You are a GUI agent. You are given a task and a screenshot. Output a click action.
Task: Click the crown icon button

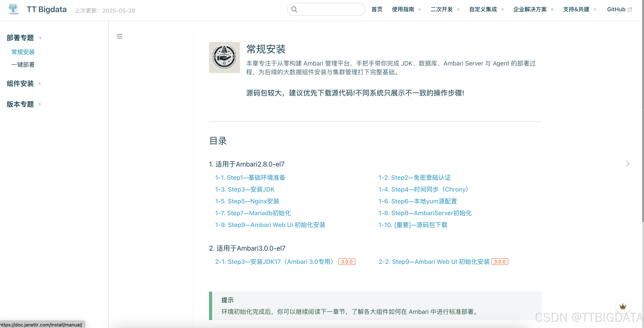click(x=623, y=306)
